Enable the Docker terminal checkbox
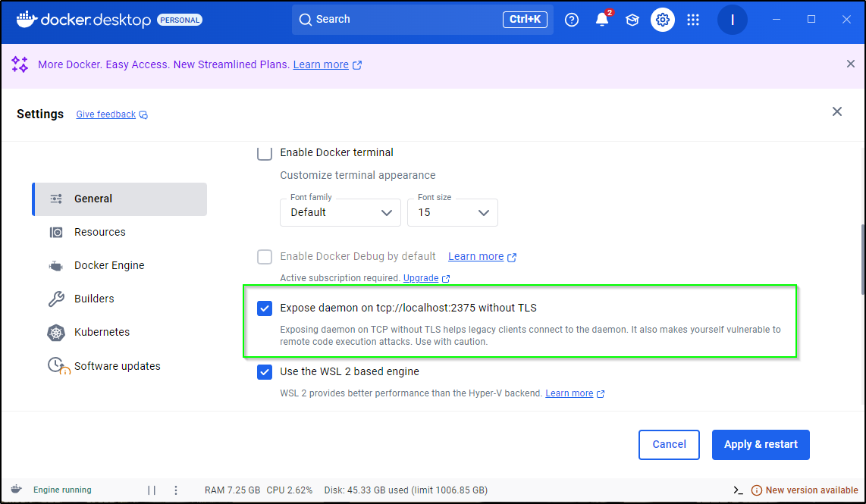Viewport: 866px width, 504px height. click(x=265, y=153)
